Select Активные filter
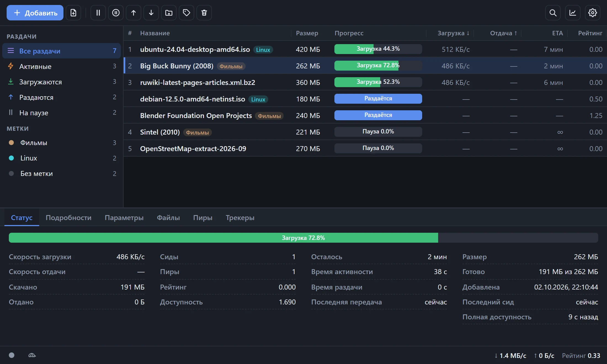The height and width of the screenshot is (364, 607). (x=62, y=66)
